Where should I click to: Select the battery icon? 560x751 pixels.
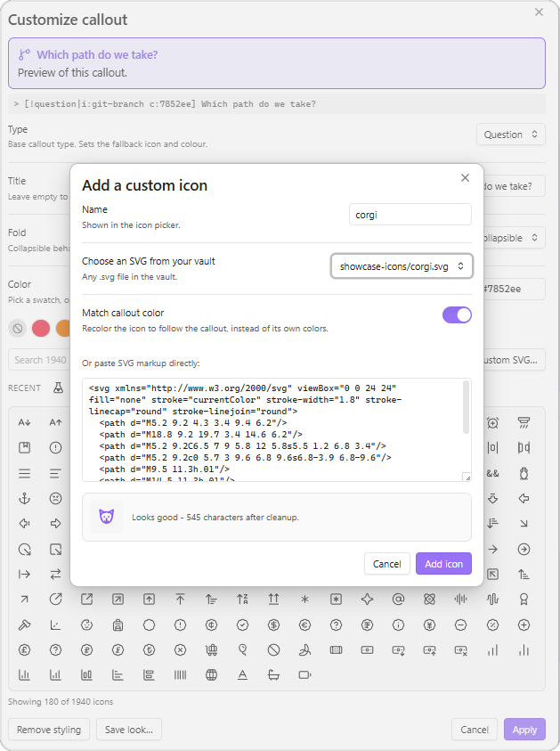pyautogui.click(x=304, y=675)
